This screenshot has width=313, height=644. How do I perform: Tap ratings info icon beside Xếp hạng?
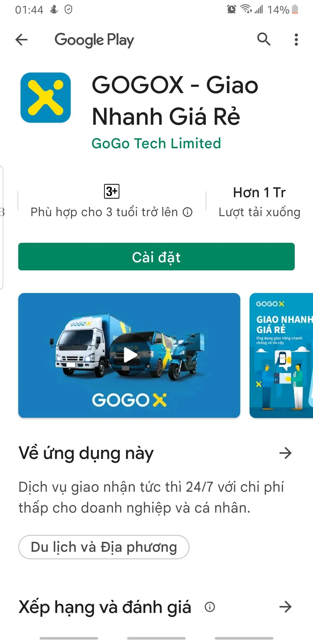point(210,607)
